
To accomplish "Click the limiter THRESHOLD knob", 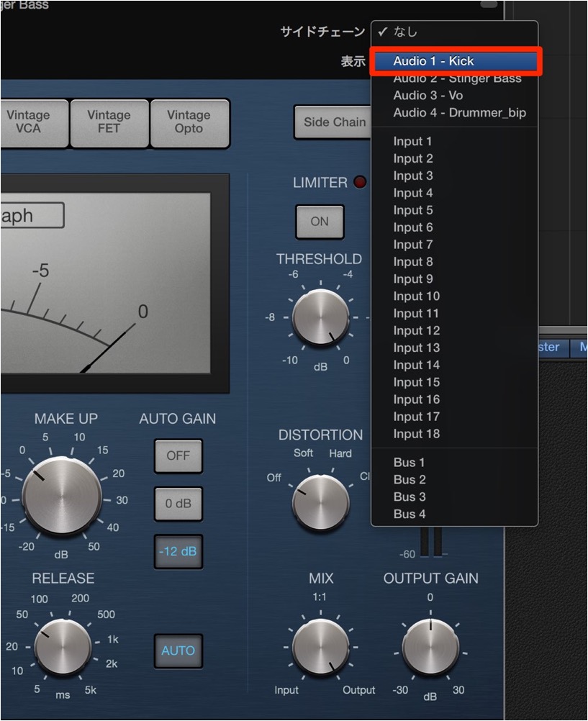I will coord(321,318).
